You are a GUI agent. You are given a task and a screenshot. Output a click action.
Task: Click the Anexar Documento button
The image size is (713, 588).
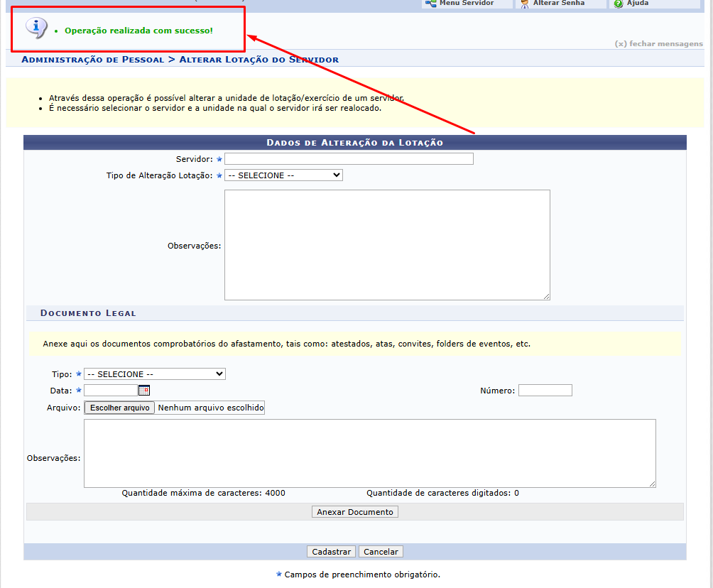click(355, 512)
